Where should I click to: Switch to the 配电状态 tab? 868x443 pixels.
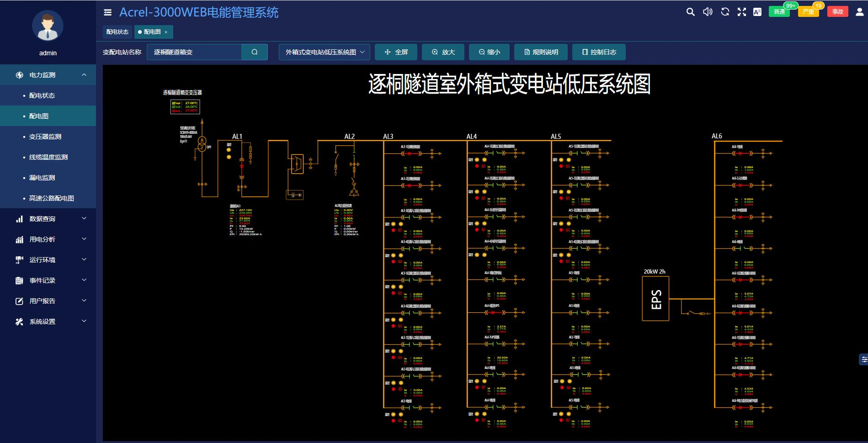(x=117, y=32)
